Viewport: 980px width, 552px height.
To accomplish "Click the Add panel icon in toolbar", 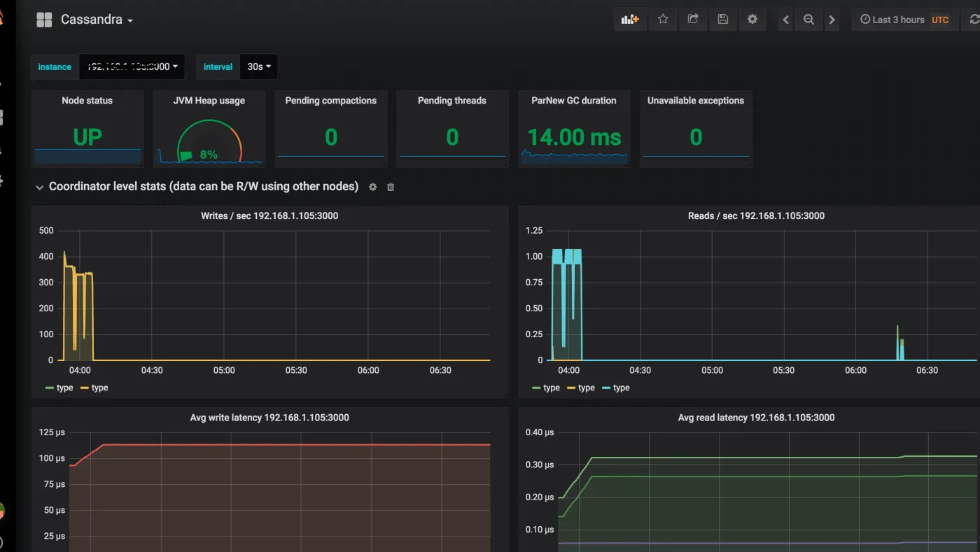I will click(630, 20).
